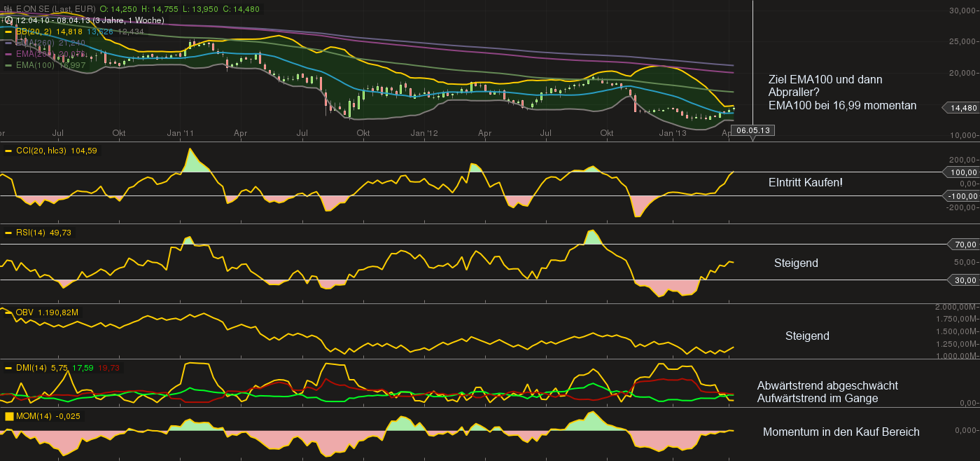
Task: Select the EMA(200) indicator label
Action: point(35,54)
